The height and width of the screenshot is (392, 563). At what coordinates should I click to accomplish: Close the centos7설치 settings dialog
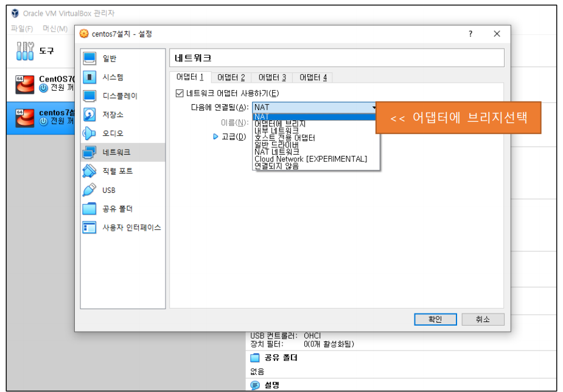(497, 33)
